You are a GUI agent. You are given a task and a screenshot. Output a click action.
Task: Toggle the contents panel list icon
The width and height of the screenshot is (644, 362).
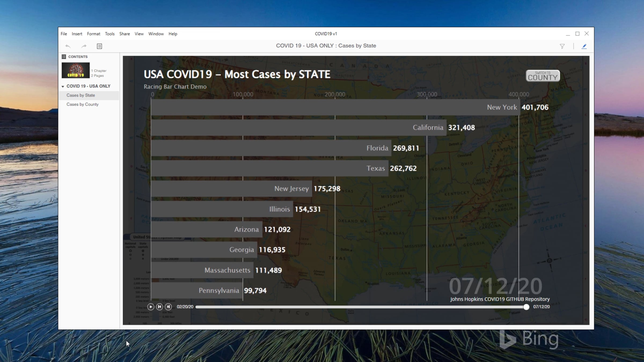pyautogui.click(x=99, y=46)
